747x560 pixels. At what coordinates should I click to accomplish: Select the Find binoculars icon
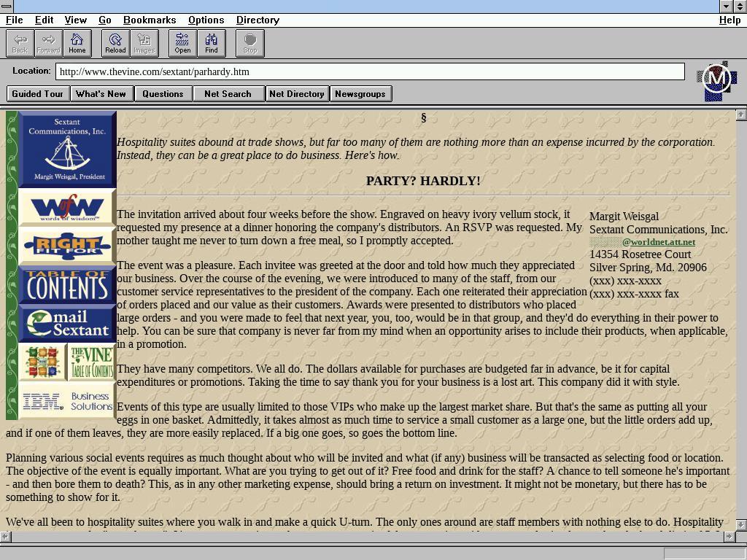click(211, 43)
